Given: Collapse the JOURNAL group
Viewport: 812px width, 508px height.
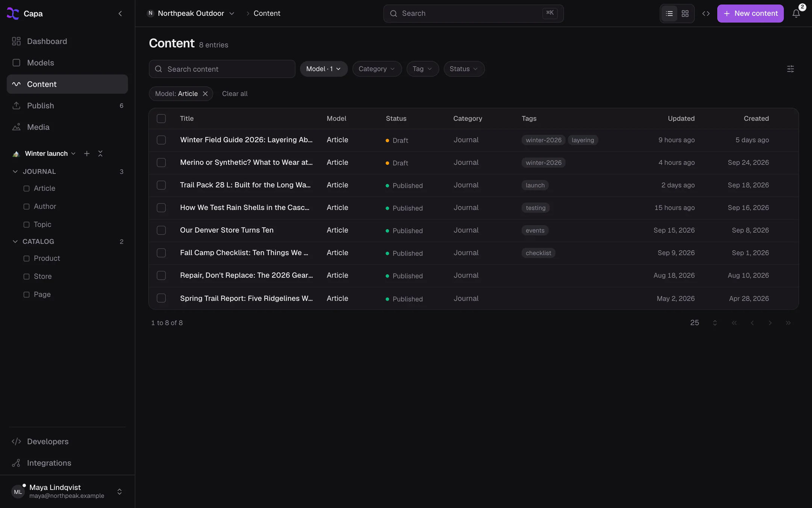Looking at the screenshot, I should (x=15, y=172).
